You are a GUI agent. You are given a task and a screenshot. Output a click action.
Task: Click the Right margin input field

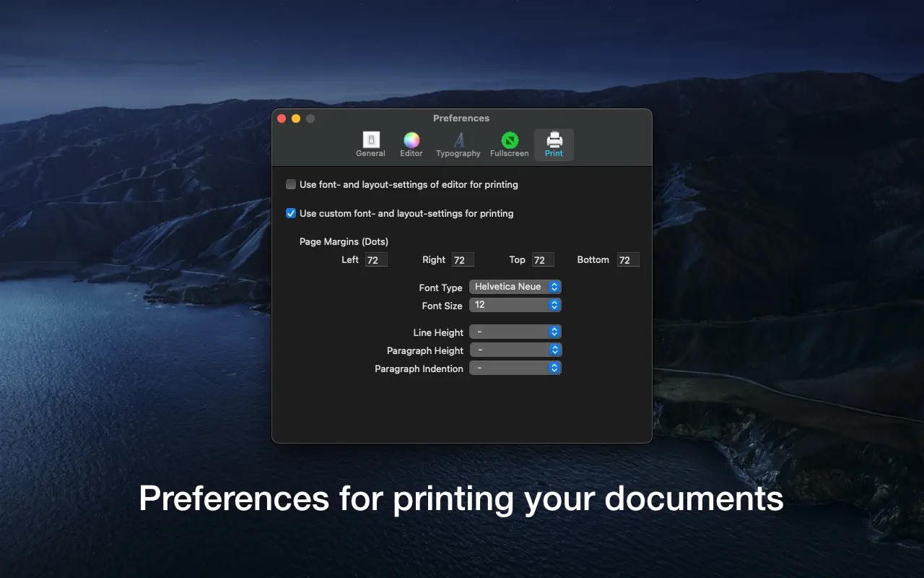tap(463, 260)
